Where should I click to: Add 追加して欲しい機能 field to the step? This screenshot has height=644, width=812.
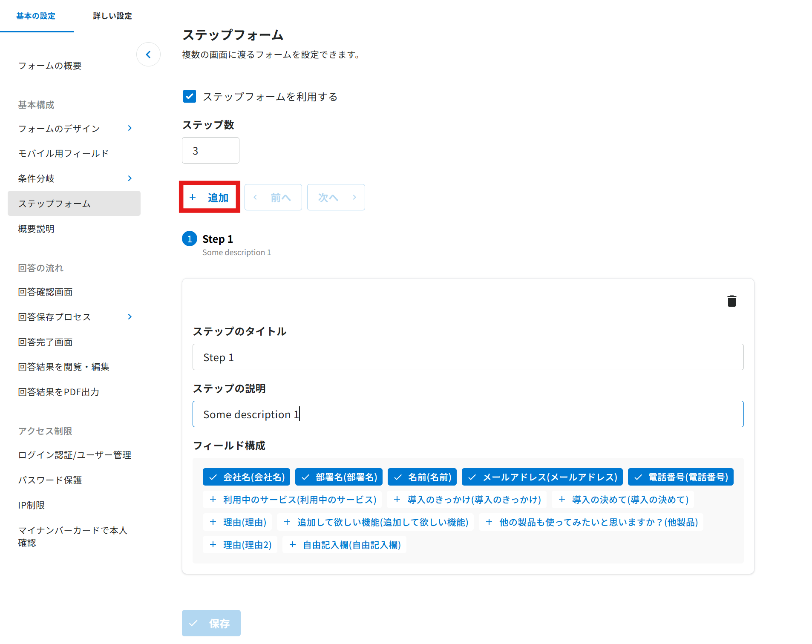tap(375, 522)
